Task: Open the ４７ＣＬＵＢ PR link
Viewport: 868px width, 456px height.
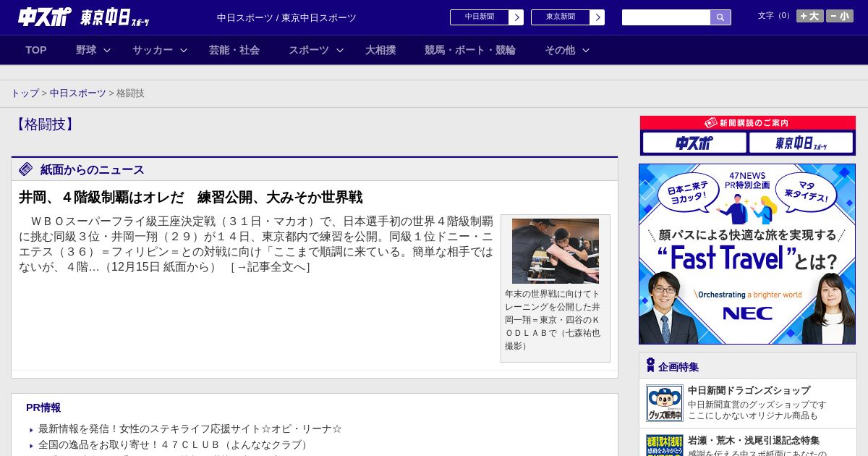Action: [174, 444]
